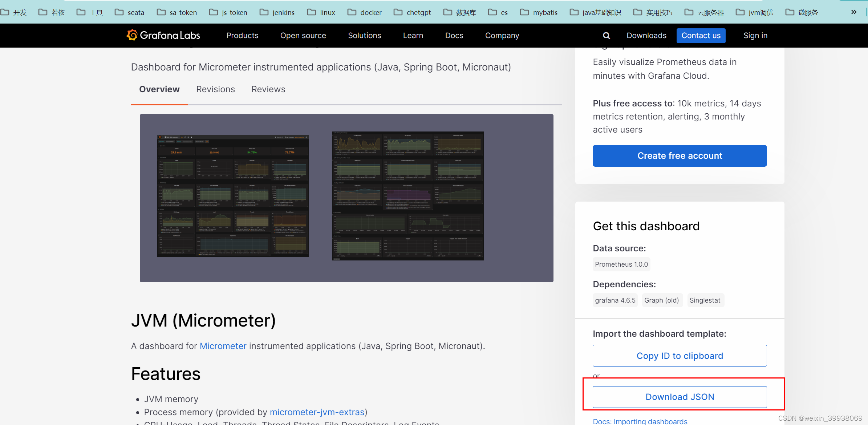Open the 云服务器 bookmark folder
The image size is (868, 425).
[x=705, y=12]
